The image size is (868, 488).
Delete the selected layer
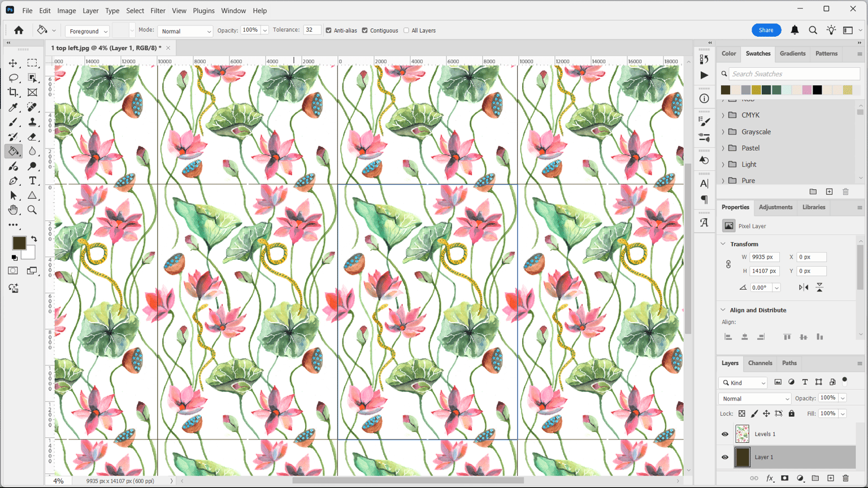coord(846,478)
